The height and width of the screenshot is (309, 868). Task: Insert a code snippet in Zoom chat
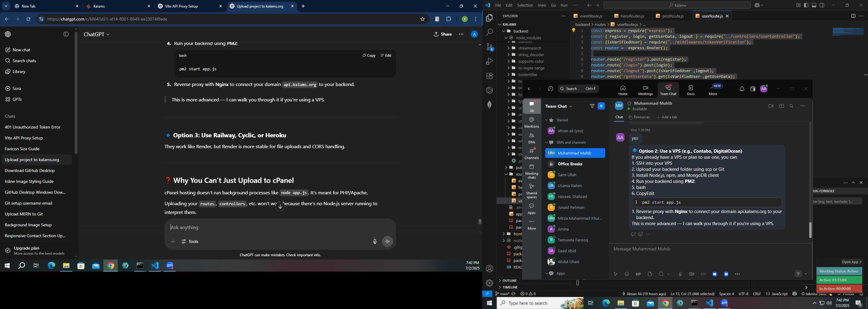pyautogui.click(x=703, y=274)
